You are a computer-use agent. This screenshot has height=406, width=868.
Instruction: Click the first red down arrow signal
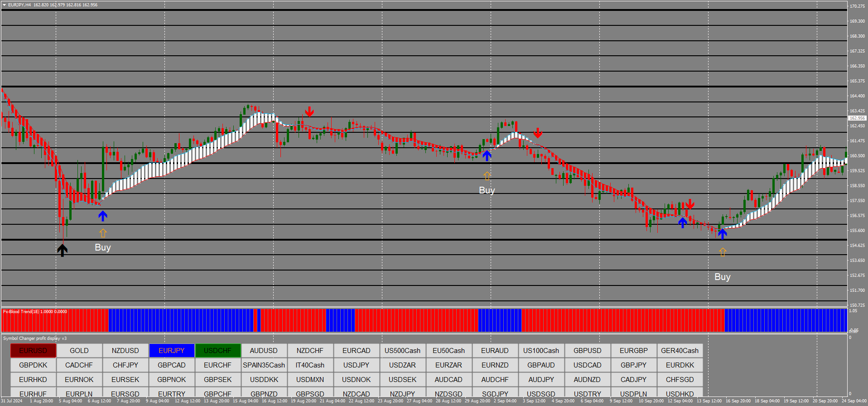tap(309, 111)
